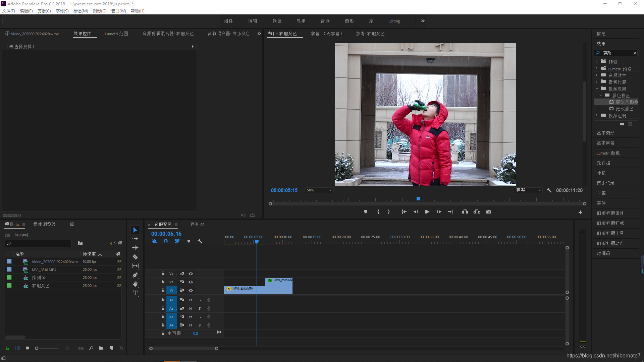Click the Lift button

[x=465, y=212]
